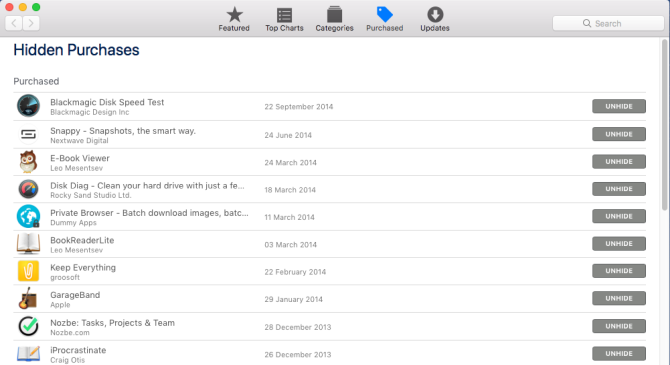Click developer name Craig Otis
The height and width of the screenshot is (365, 670).
(68, 360)
